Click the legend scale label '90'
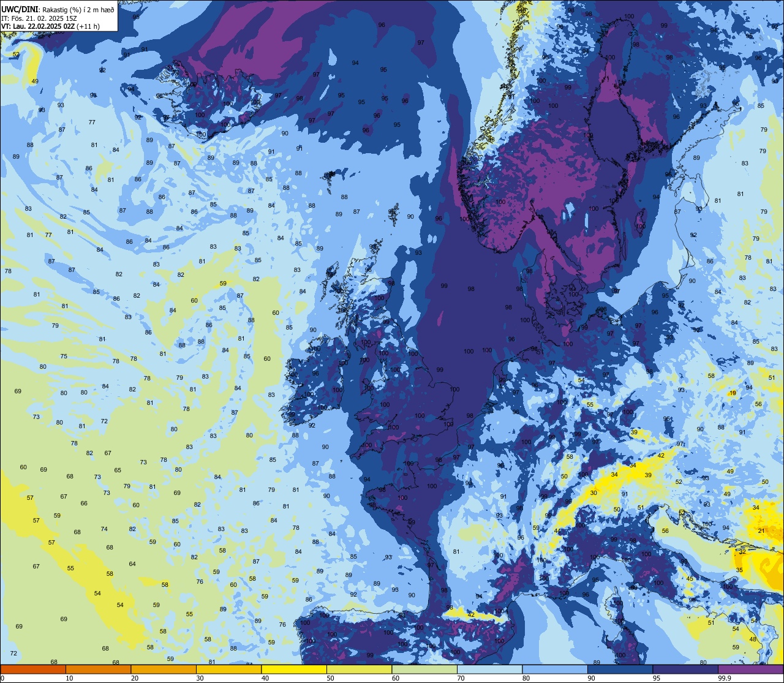Viewport: 784px width, 683px height. tap(591, 678)
